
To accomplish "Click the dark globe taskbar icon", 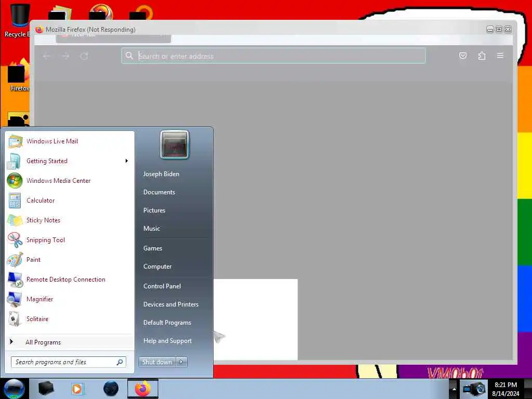I will [111, 389].
